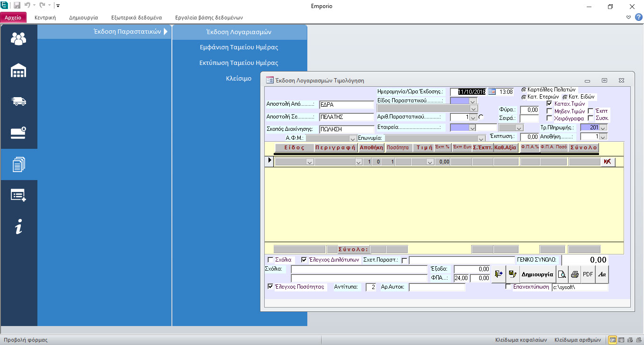644x345 pixels.
Task: Enable the Χειρόγραφα checkbox
Action: (x=549, y=118)
